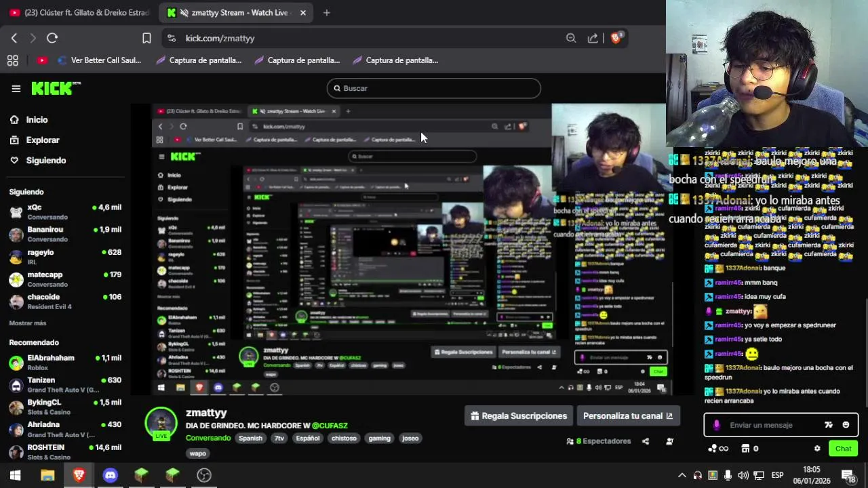Viewport: 868px width, 488px height.
Task: Open the emoji smiley picker in chat
Action: pos(846,425)
